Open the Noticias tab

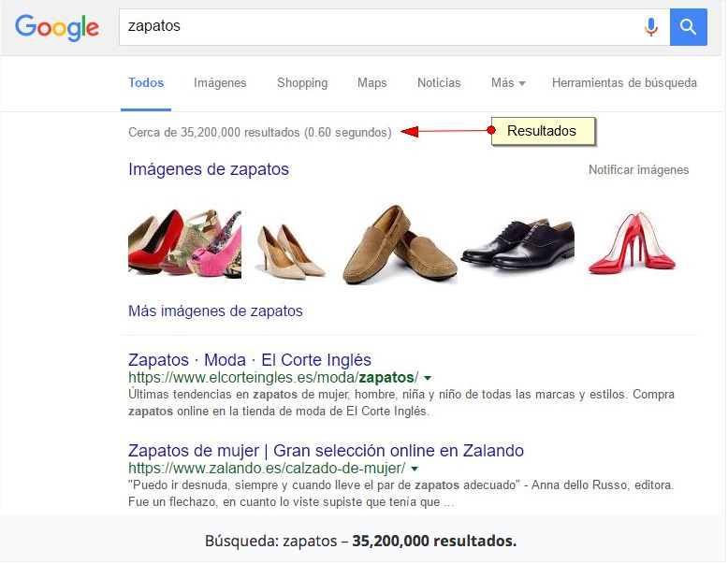[439, 83]
